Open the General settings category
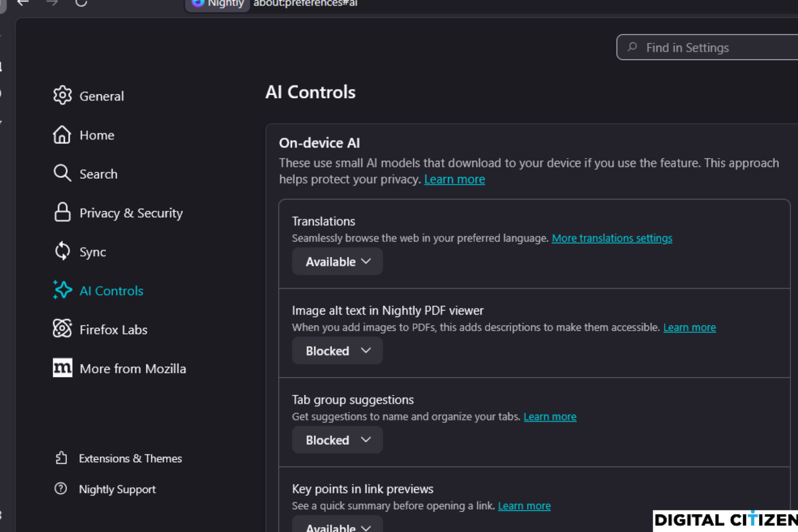Screen dimensions: 798x532 tap(101, 96)
